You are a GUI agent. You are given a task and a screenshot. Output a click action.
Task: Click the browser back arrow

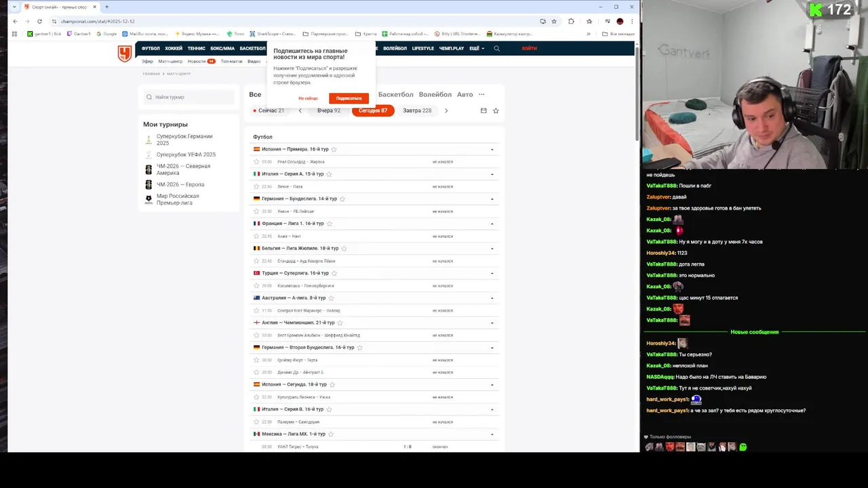[x=15, y=21]
